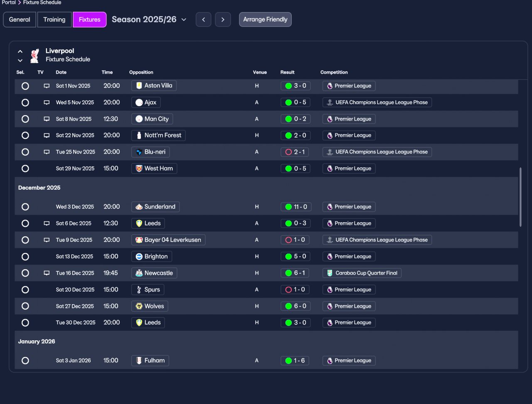Click the Nott'm Forest club badge icon
This screenshot has width=532, height=404.
tap(139, 136)
